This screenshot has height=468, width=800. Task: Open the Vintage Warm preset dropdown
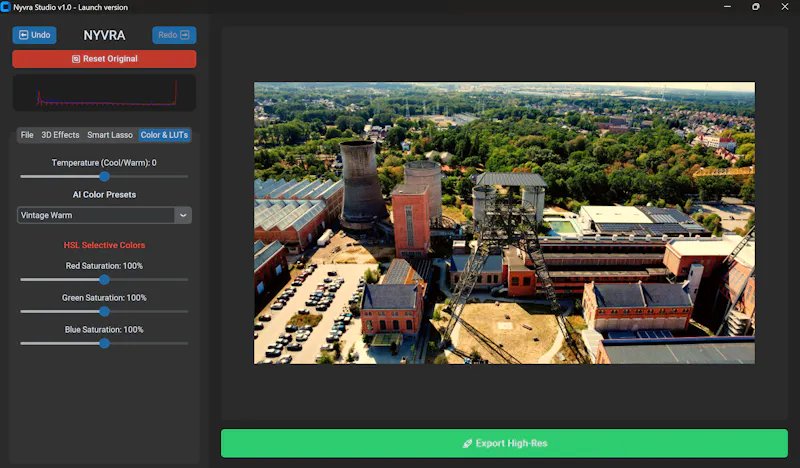tap(104, 215)
